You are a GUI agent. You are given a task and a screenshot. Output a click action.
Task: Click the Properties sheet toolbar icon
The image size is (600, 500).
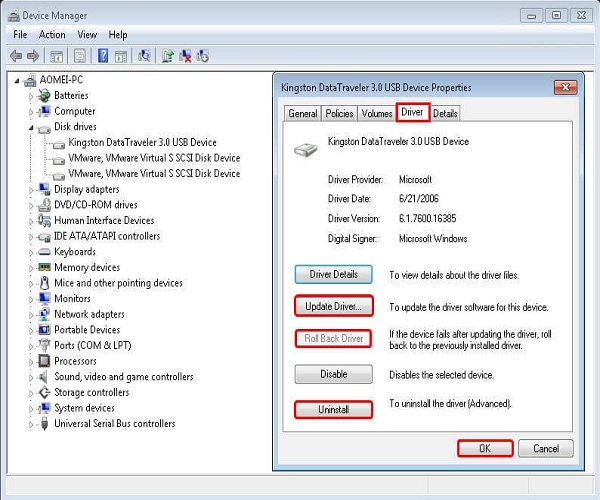click(x=80, y=56)
